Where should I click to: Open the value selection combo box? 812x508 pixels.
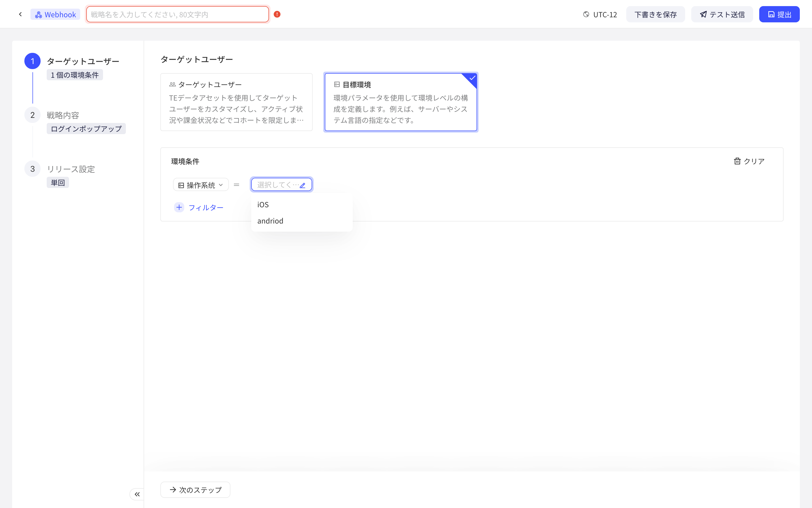tap(281, 185)
